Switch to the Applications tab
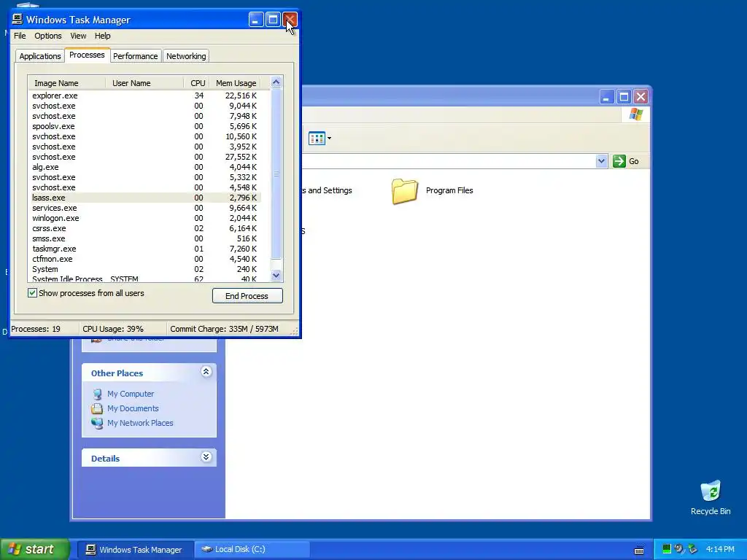747x560 pixels. 40,56
